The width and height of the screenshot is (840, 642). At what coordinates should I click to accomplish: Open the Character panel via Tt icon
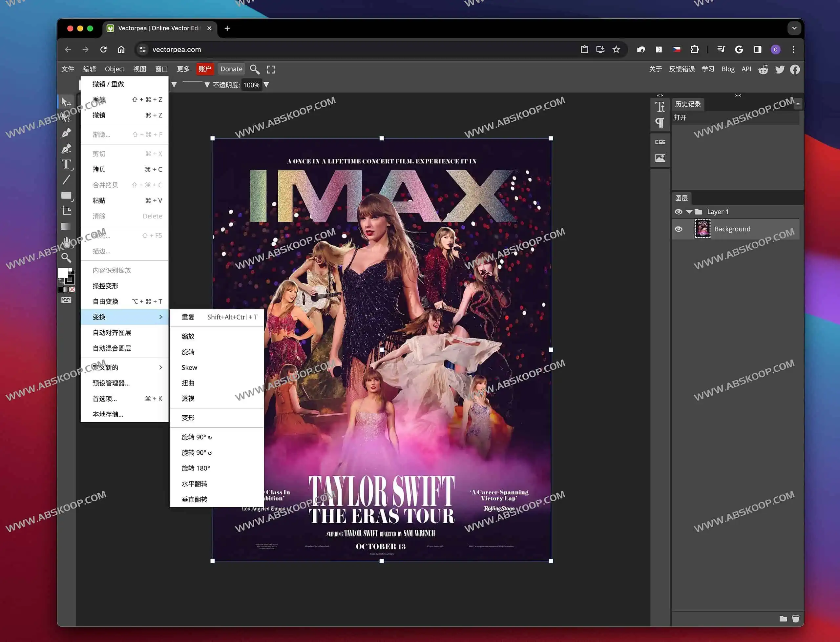[x=660, y=107]
